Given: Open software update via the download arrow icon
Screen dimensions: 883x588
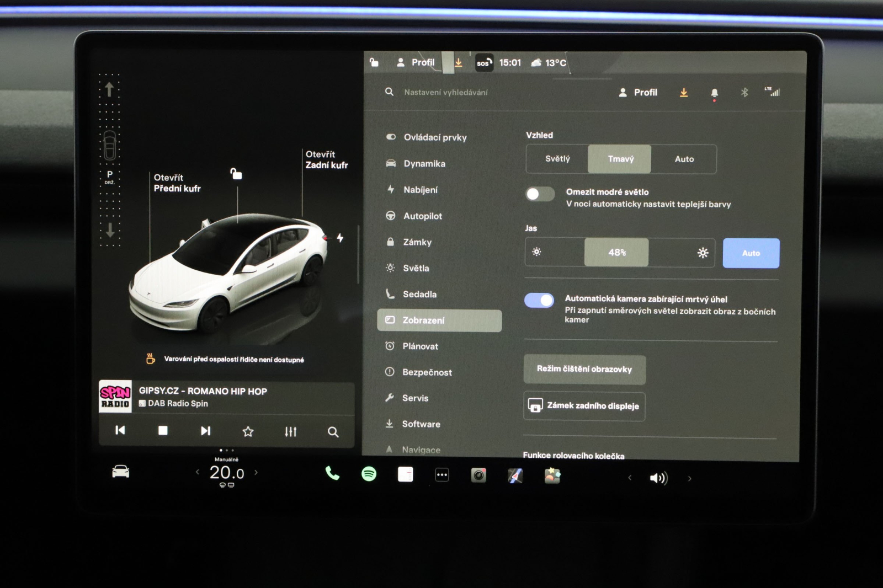Looking at the screenshot, I should pos(684,92).
